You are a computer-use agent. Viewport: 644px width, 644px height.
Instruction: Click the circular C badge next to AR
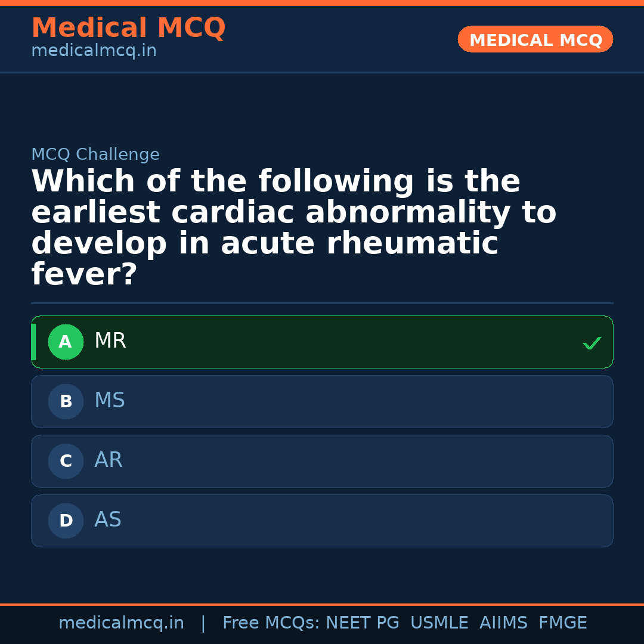[66, 461]
